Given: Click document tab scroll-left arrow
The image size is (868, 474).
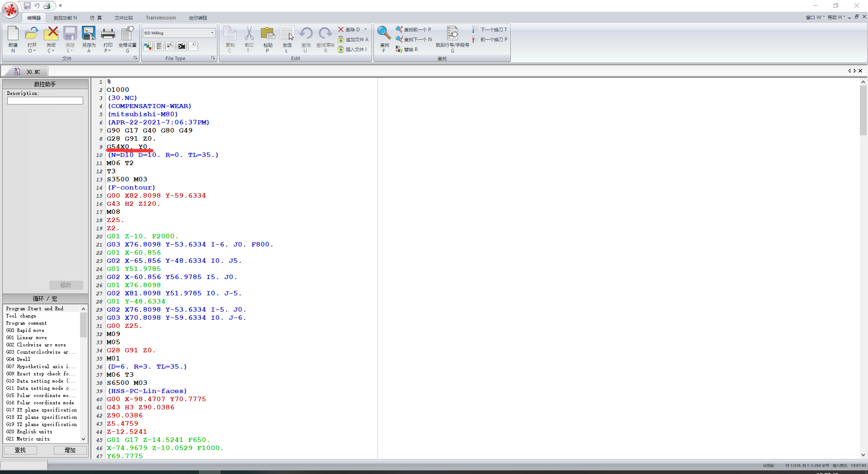Looking at the screenshot, I should tap(849, 71).
